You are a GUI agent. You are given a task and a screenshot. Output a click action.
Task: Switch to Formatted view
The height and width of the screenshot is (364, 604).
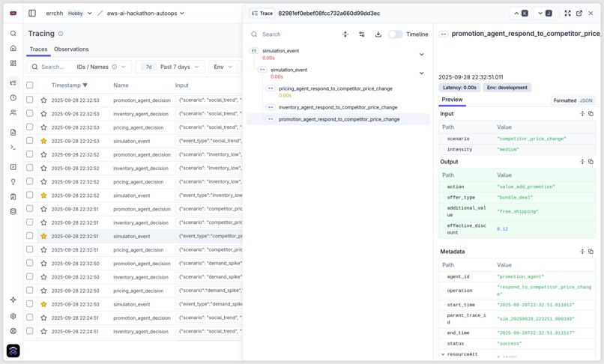(x=565, y=100)
